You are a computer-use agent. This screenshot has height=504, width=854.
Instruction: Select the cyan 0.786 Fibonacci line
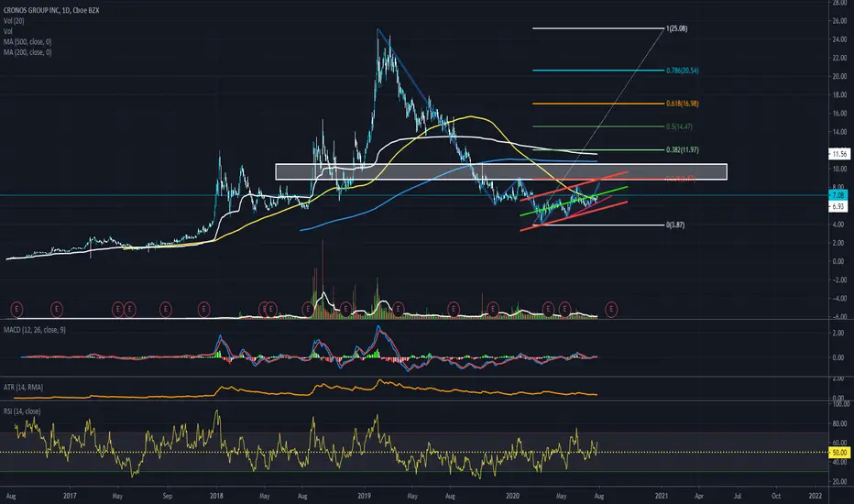(598, 71)
